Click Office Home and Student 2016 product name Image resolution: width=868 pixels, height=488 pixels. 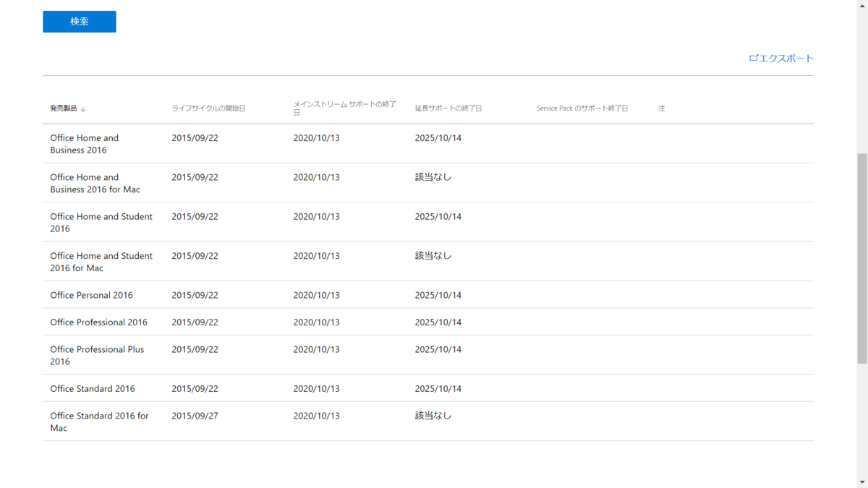101,222
